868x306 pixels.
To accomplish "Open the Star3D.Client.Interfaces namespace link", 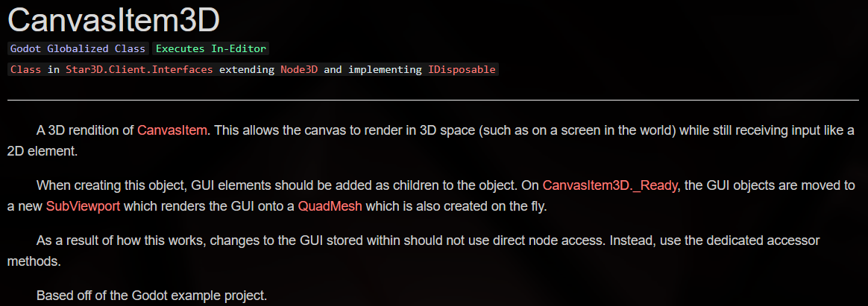I will click(139, 70).
